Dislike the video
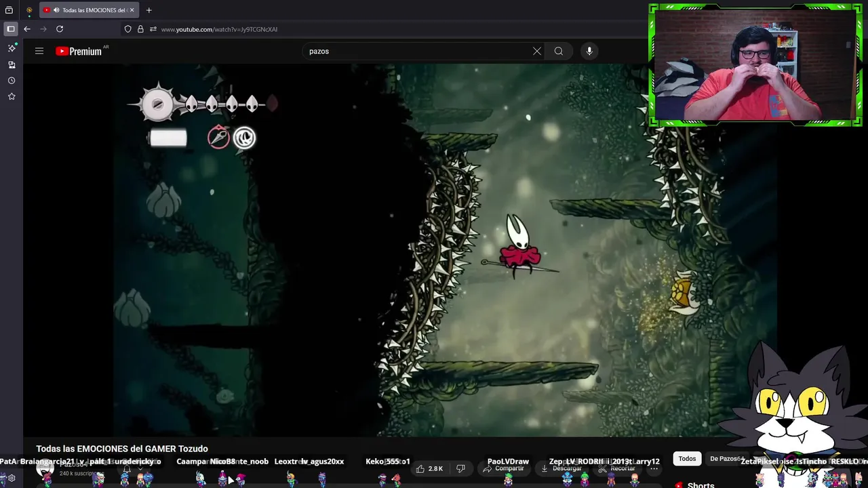Viewport: 868px width, 488px height. click(460, 468)
